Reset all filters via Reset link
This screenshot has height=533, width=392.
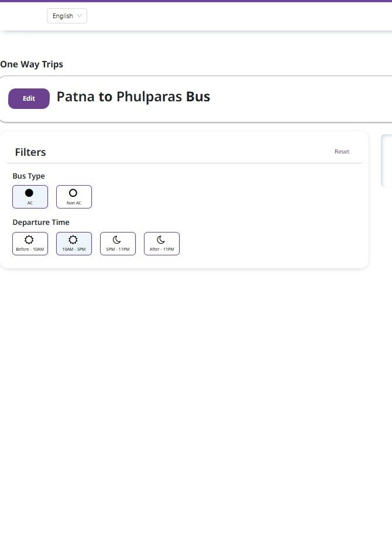point(342,152)
